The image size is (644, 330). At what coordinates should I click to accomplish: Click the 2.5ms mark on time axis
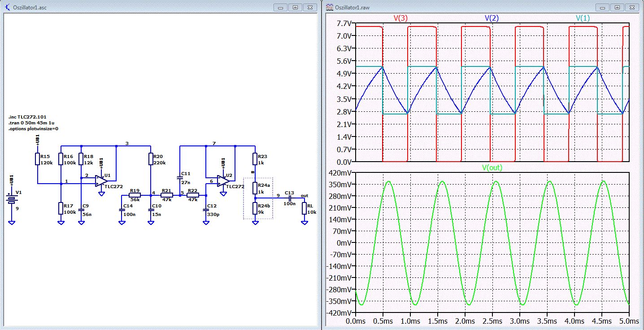[x=492, y=321]
